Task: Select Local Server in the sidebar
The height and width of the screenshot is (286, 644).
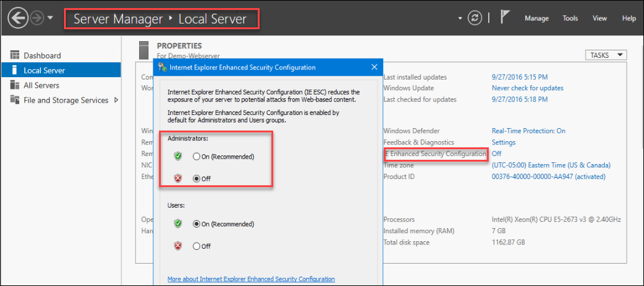Action: (61, 70)
